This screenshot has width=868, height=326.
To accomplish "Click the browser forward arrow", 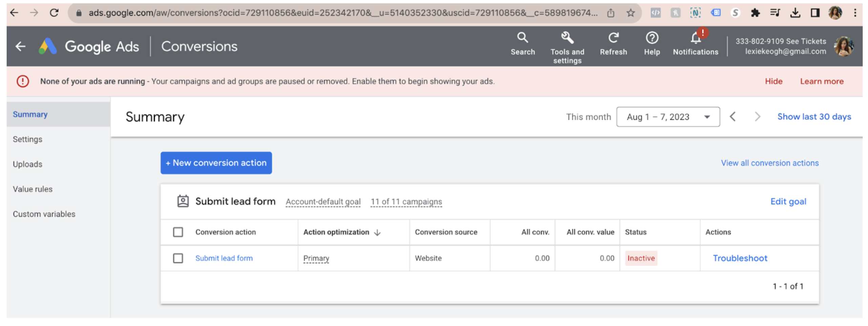I will coord(34,13).
